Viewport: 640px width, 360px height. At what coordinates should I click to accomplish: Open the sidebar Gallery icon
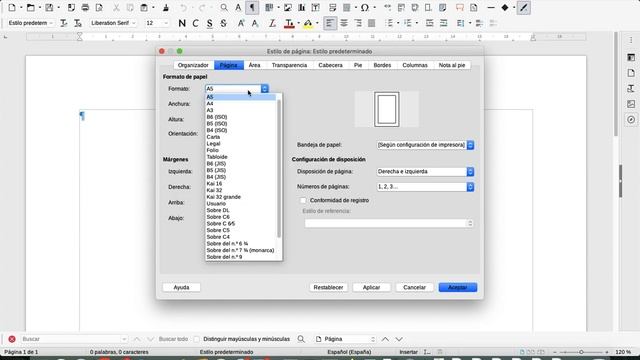(x=631, y=104)
